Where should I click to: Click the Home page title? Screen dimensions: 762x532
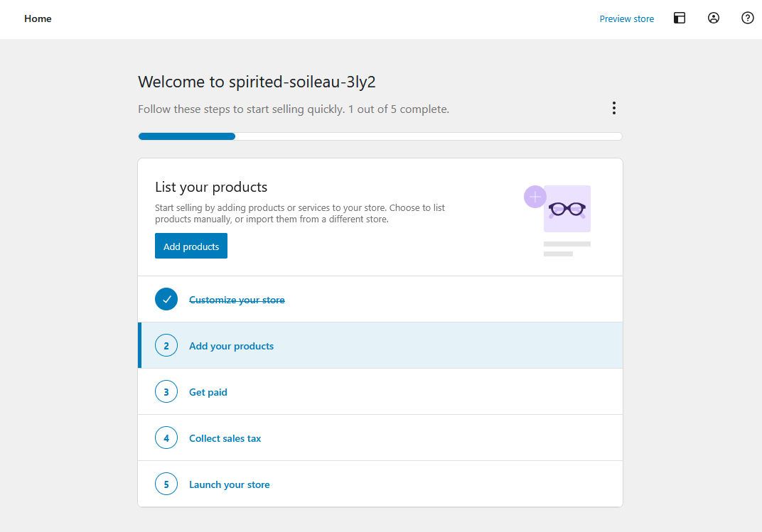tap(38, 18)
